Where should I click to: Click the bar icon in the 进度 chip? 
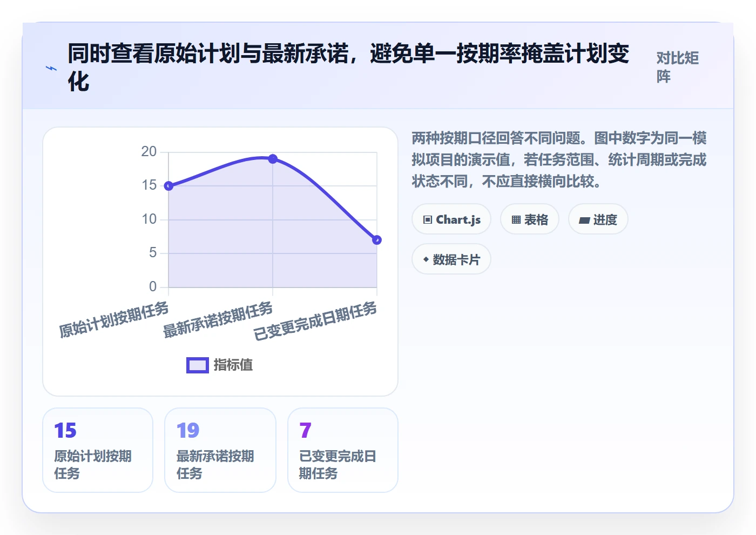coord(584,220)
